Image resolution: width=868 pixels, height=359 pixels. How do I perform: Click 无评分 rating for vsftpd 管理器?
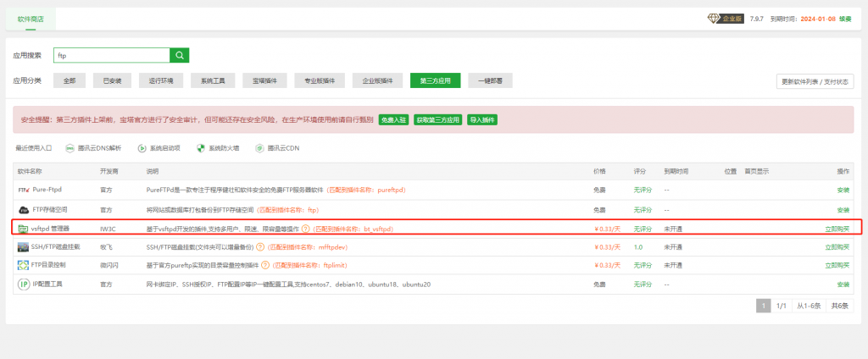point(643,229)
